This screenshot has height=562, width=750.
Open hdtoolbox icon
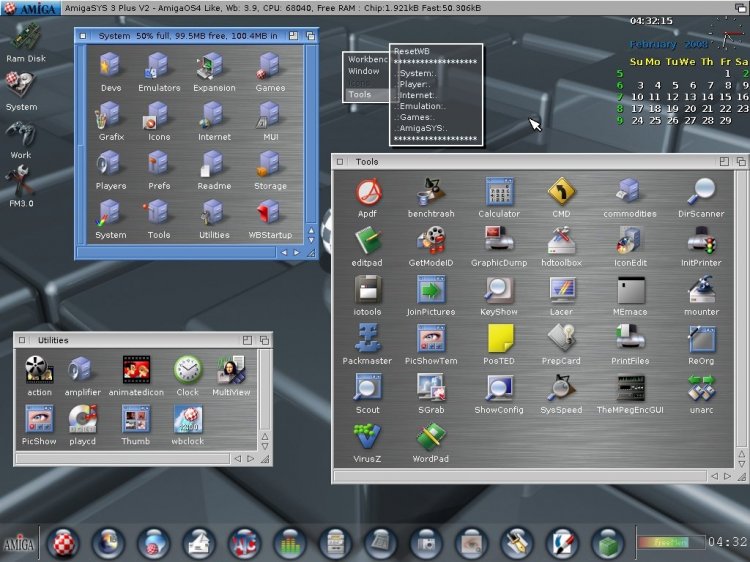561,241
